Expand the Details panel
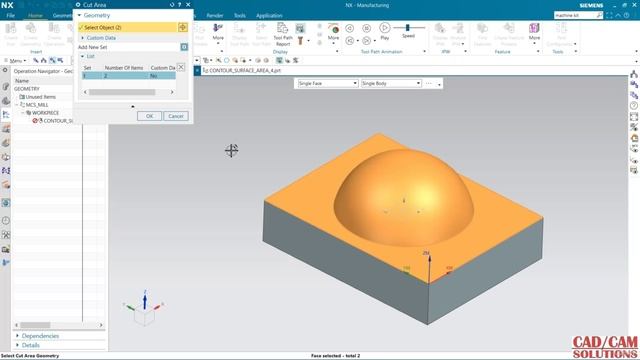Image resolution: width=640 pixels, height=360 pixels. [17, 345]
